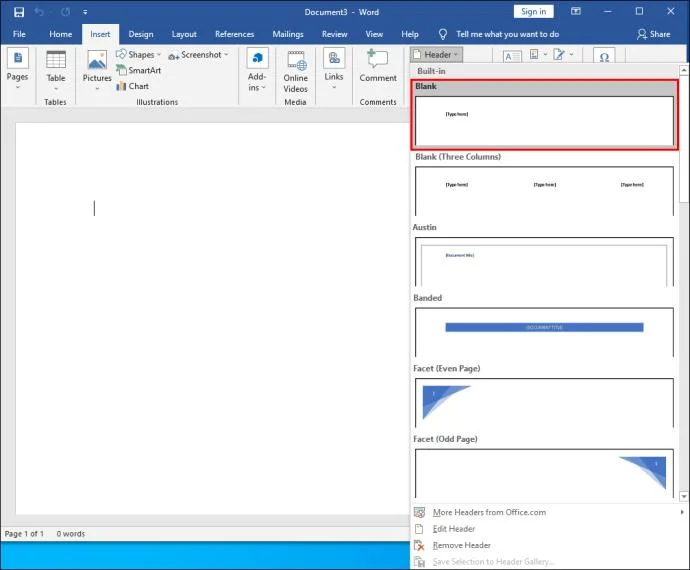Choose Facet (Odd Page) header preview
The height and width of the screenshot is (570, 690).
tap(544, 473)
